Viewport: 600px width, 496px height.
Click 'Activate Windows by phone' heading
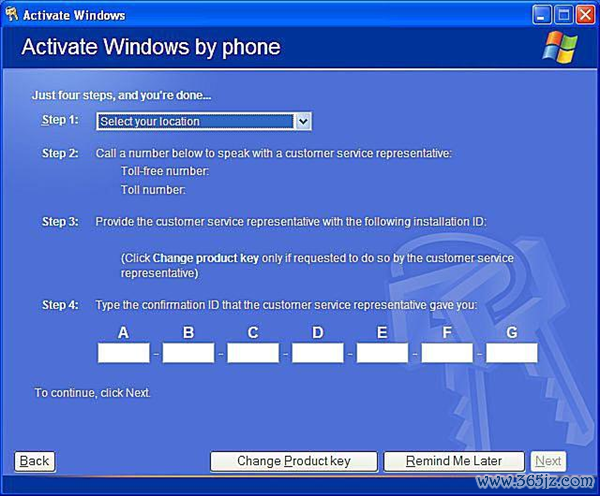151,47
